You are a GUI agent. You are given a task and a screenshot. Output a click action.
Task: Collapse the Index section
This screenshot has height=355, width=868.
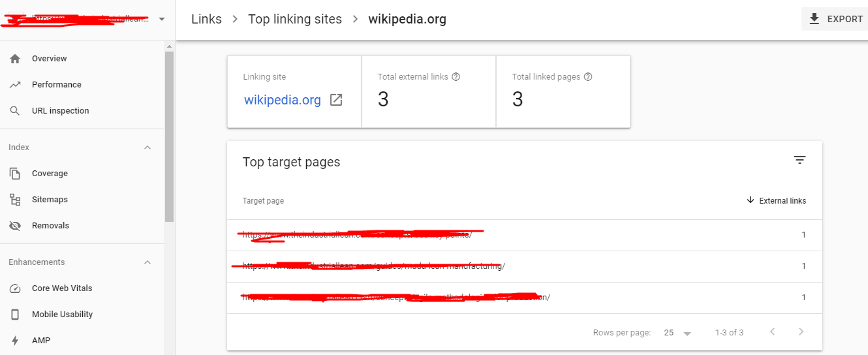click(x=147, y=147)
